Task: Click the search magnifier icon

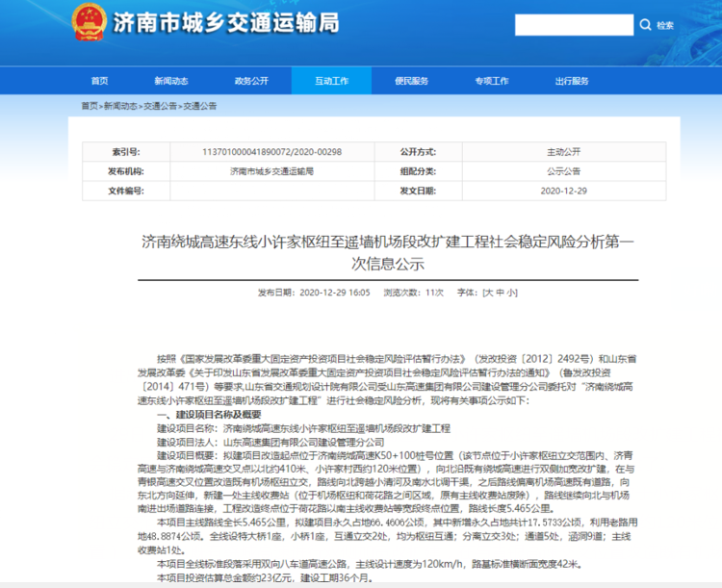Action: (645, 25)
